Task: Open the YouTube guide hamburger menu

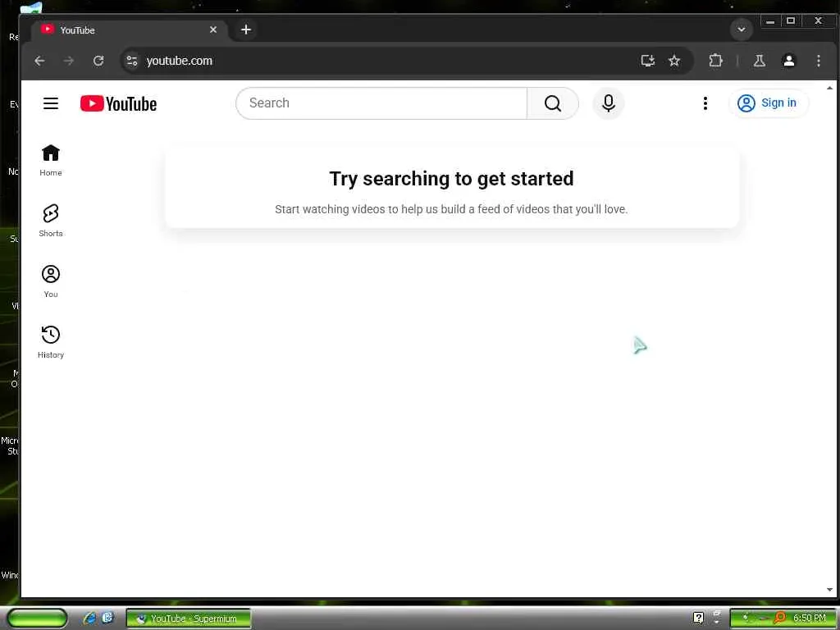Action: point(51,103)
